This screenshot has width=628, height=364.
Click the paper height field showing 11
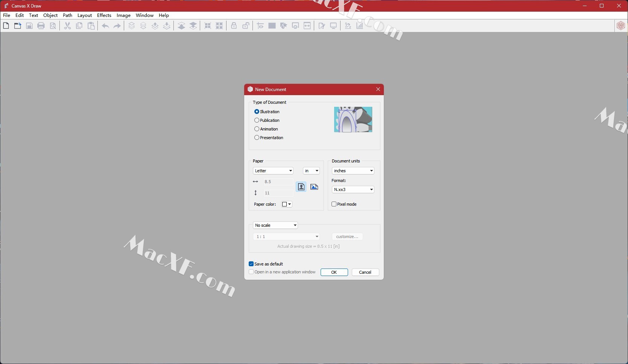(x=278, y=193)
